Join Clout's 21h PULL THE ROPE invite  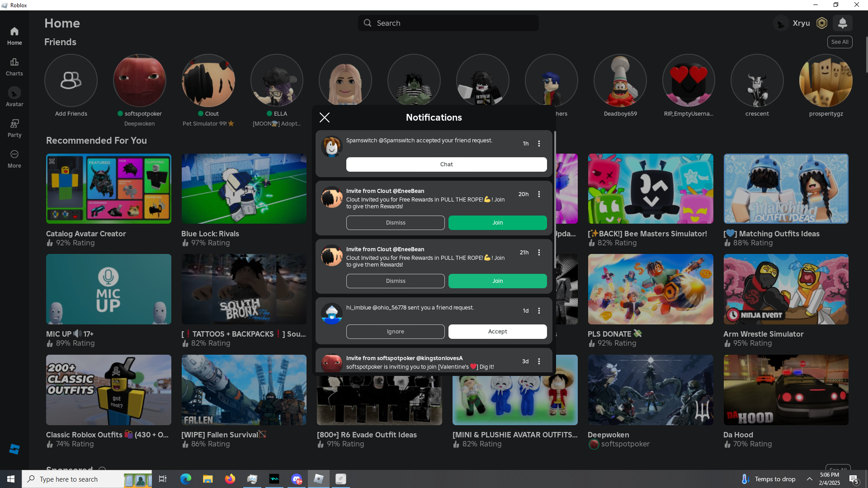point(497,281)
